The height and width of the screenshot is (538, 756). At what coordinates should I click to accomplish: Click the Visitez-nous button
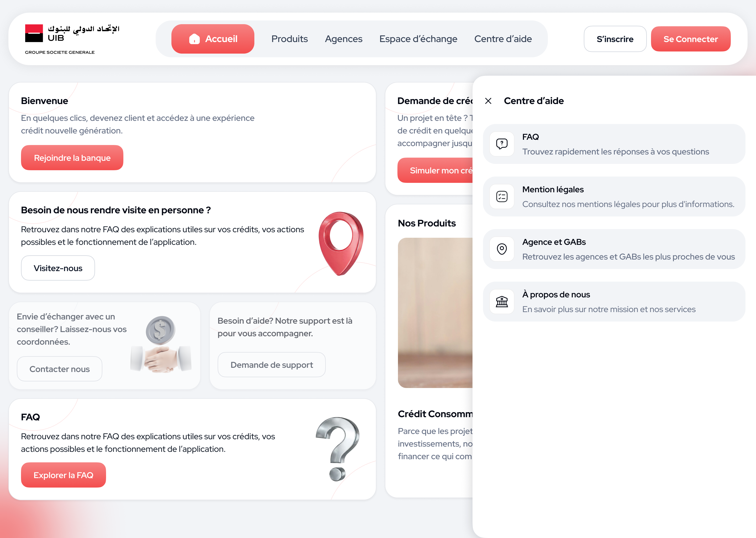coord(58,268)
